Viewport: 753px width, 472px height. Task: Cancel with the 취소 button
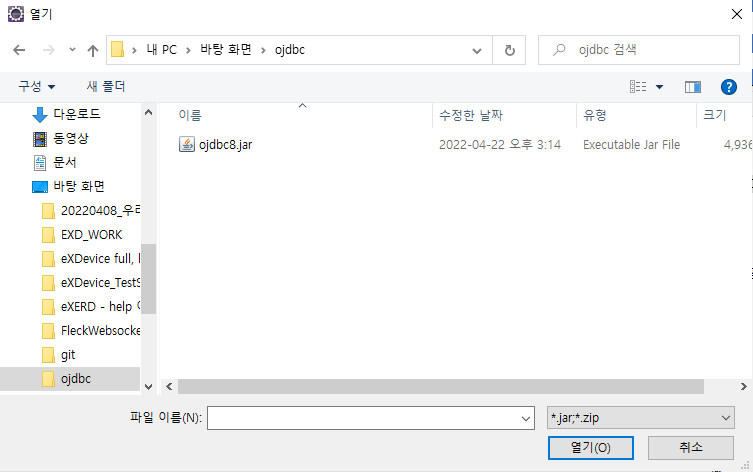(x=691, y=448)
